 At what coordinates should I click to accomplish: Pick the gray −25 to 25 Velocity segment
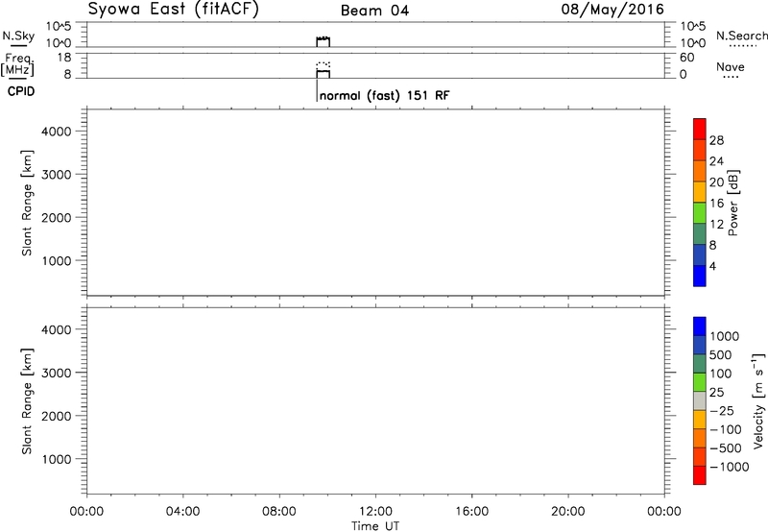700,401
